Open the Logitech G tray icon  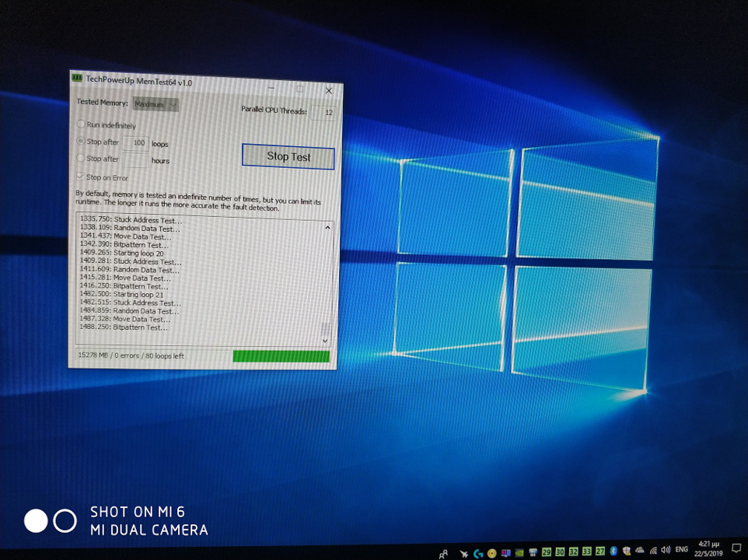(478, 553)
